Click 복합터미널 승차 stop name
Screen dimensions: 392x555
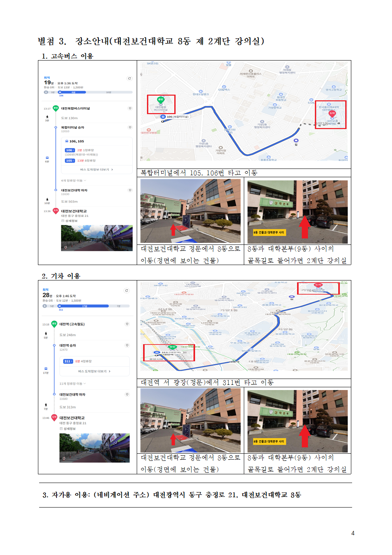(x=72, y=127)
